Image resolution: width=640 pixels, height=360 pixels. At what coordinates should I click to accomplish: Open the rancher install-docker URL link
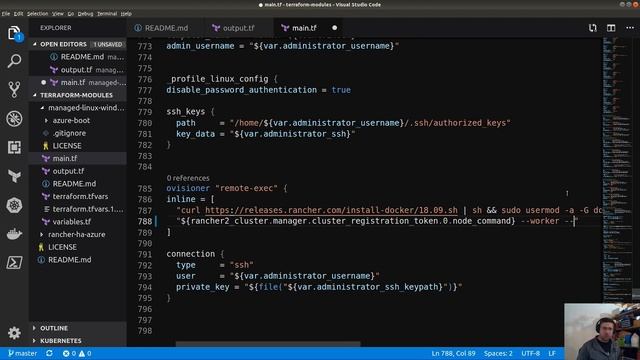[x=331, y=210]
